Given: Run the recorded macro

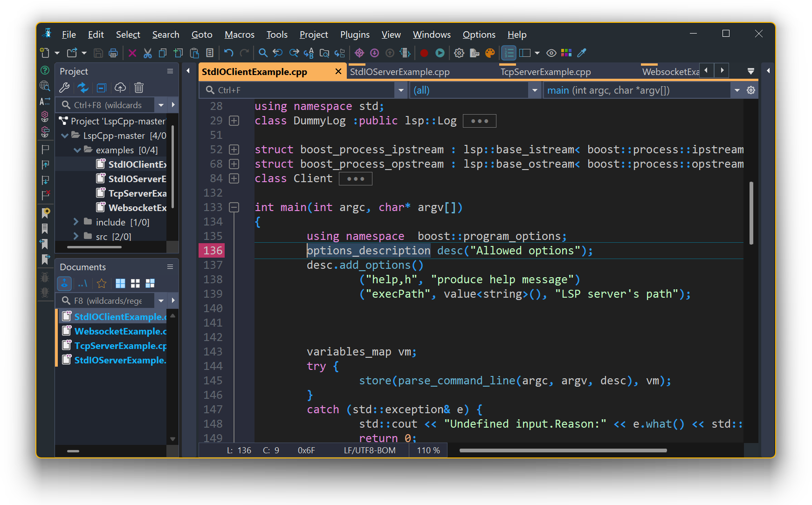Looking at the screenshot, I should point(440,53).
